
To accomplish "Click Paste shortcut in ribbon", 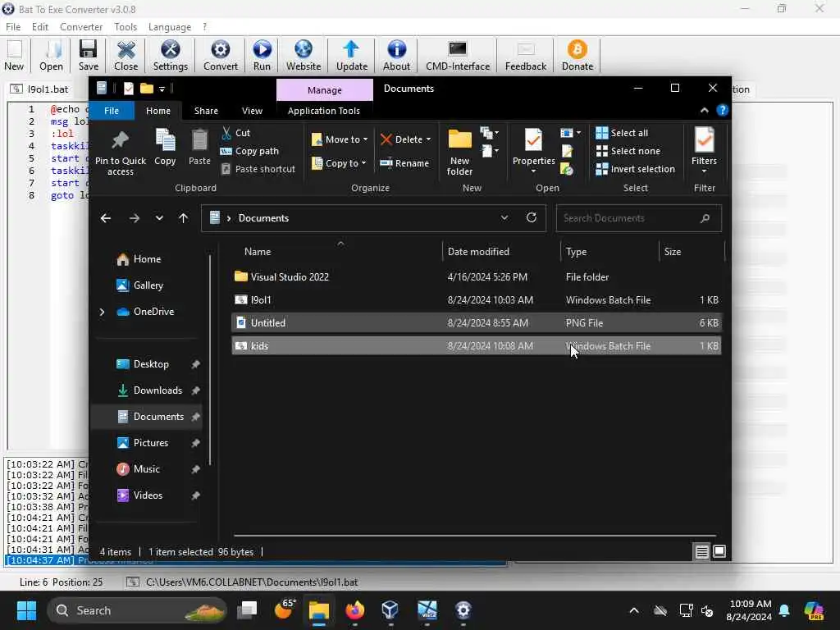I will (x=258, y=169).
